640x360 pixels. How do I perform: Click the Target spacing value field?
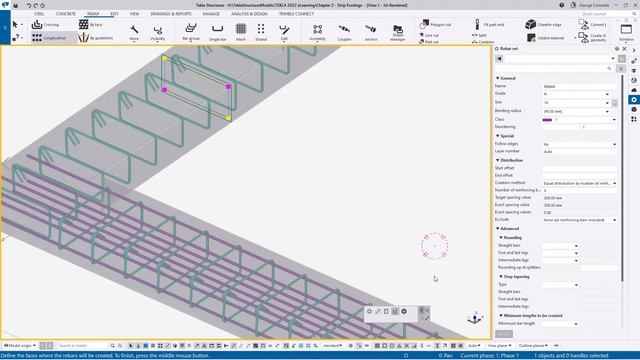pyautogui.click(x=580, y=198)
